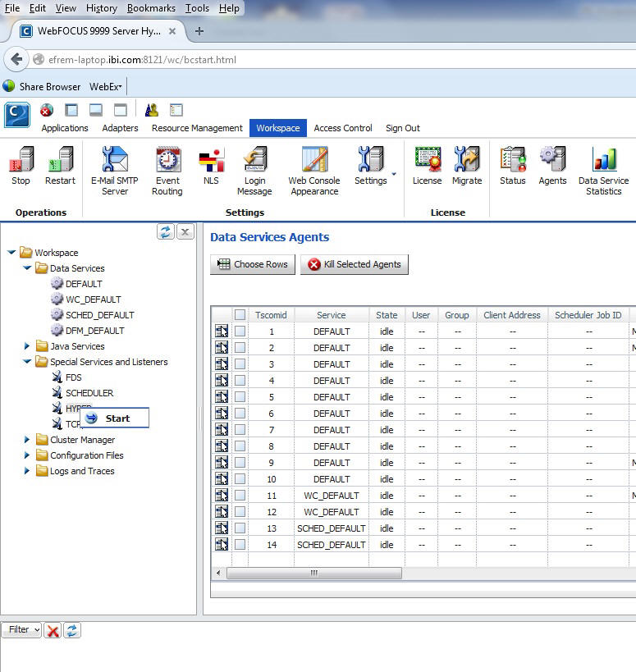This screenshot has height=672, width=636.
Task: Expand the Logs and Traces folder
Action: [x=27, y=471]
